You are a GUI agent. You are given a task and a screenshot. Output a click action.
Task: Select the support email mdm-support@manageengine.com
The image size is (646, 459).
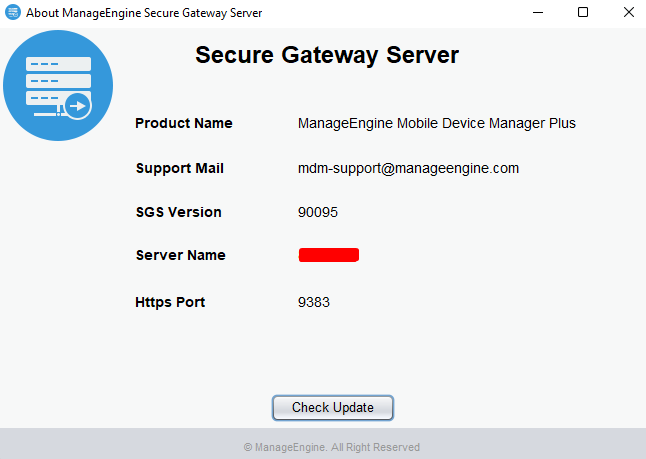pos(408,168)
